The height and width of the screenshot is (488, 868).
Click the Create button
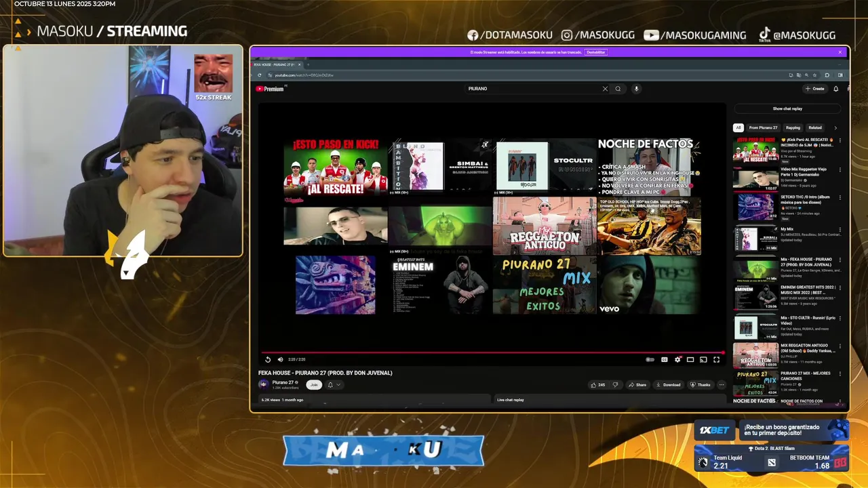coord(814,89)
